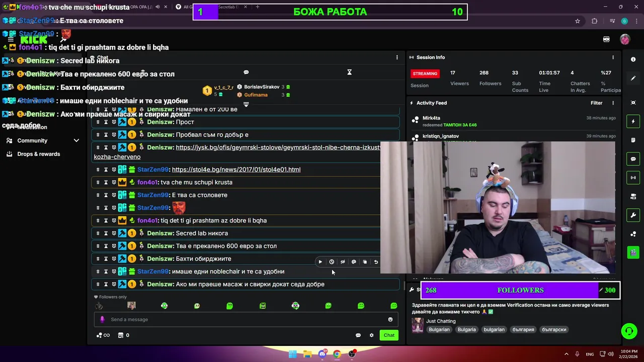The height and width of the screenshot is (362, 644).
Task: Click the pencil edit icon in right sidebar
Action: pos(633,78)
